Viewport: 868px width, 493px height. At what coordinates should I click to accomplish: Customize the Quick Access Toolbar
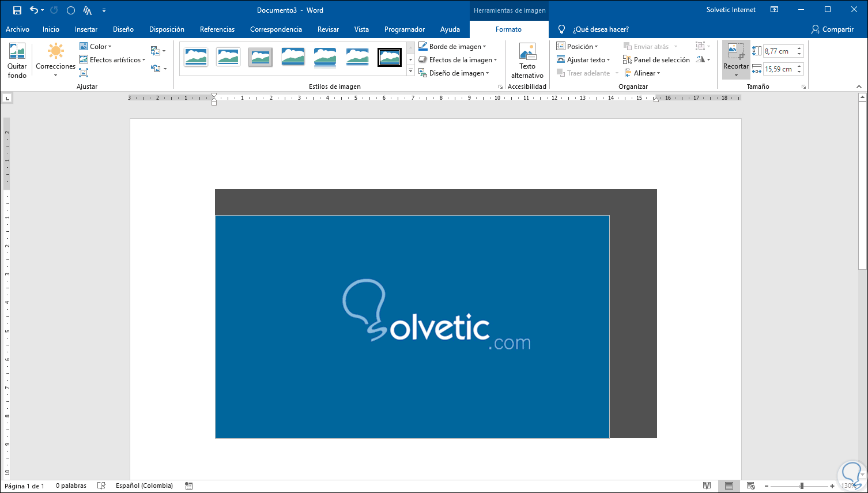coord(104,10)
